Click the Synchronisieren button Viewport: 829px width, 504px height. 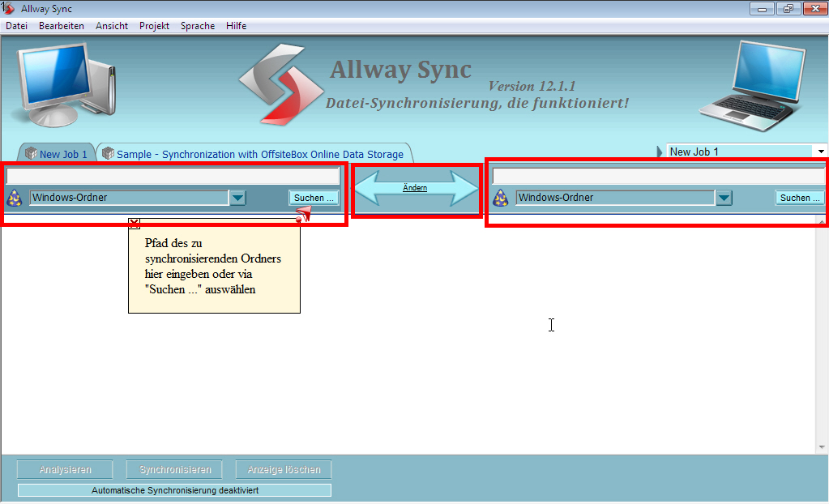(x=174, y=470)
